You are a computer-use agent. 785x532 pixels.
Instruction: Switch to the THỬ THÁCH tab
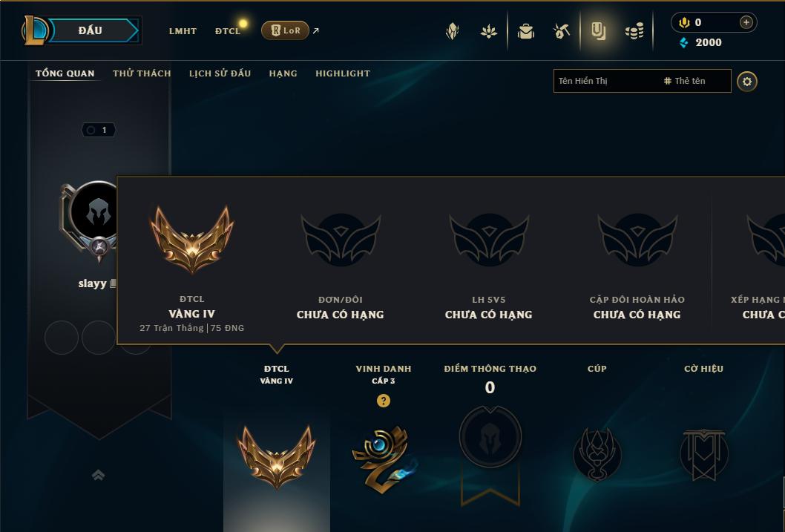142,73
